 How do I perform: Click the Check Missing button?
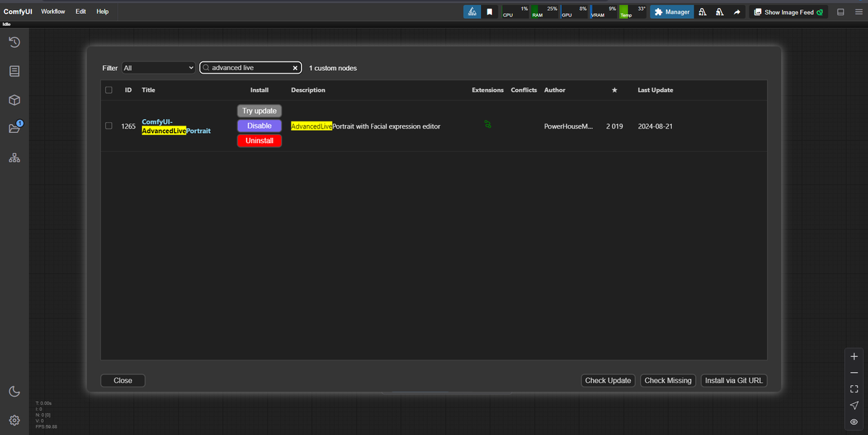point(668,381)
